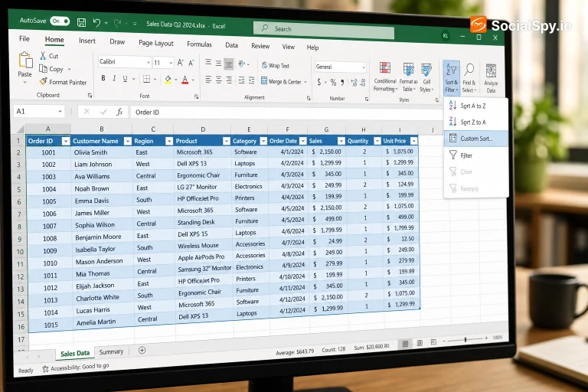
Task: Click cell with Olivia Smith
Action: click(102, 152)
